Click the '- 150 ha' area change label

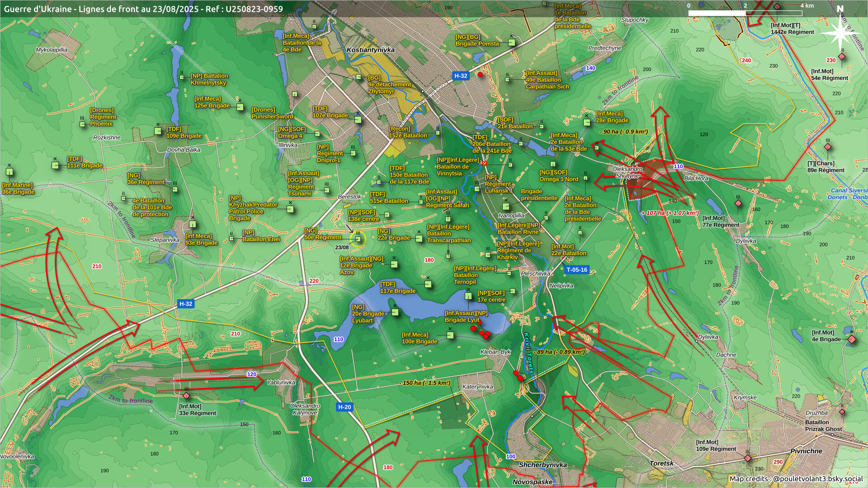[425, 383]
